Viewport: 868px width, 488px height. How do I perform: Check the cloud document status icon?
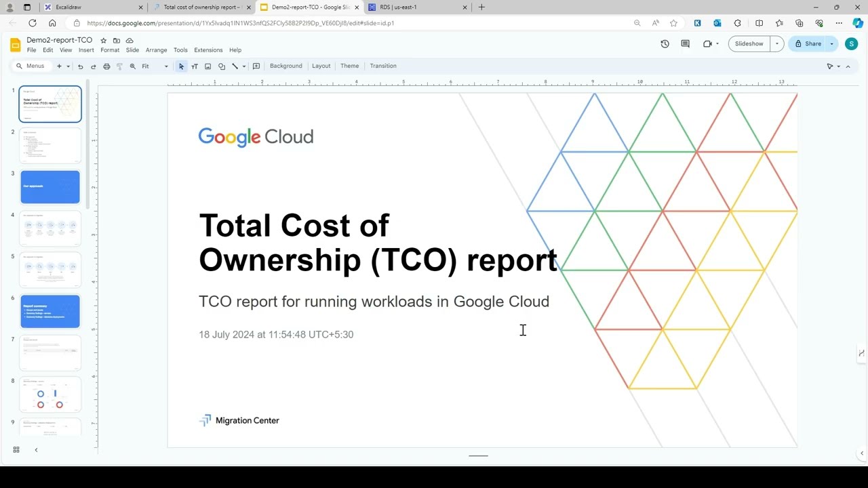coord(130,41)
